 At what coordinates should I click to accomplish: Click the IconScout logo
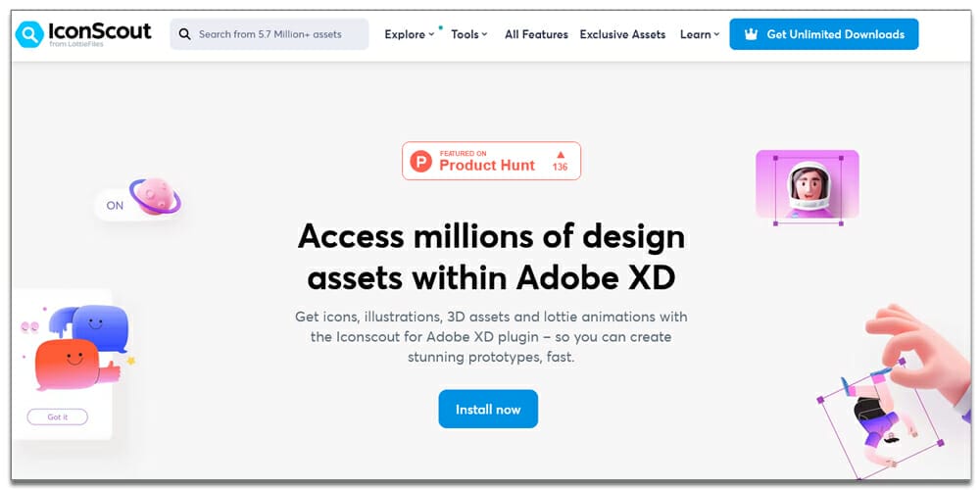pos(83,33)
